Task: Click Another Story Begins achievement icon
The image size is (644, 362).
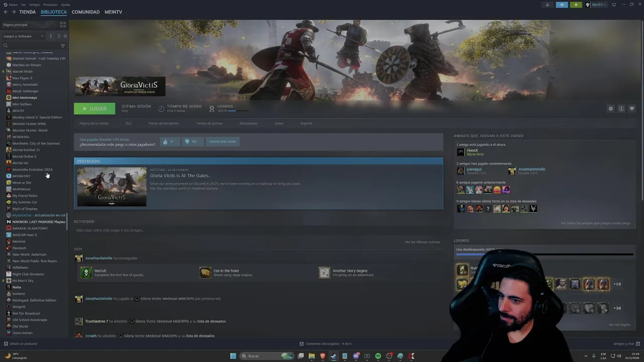Action: coord(325,273)
